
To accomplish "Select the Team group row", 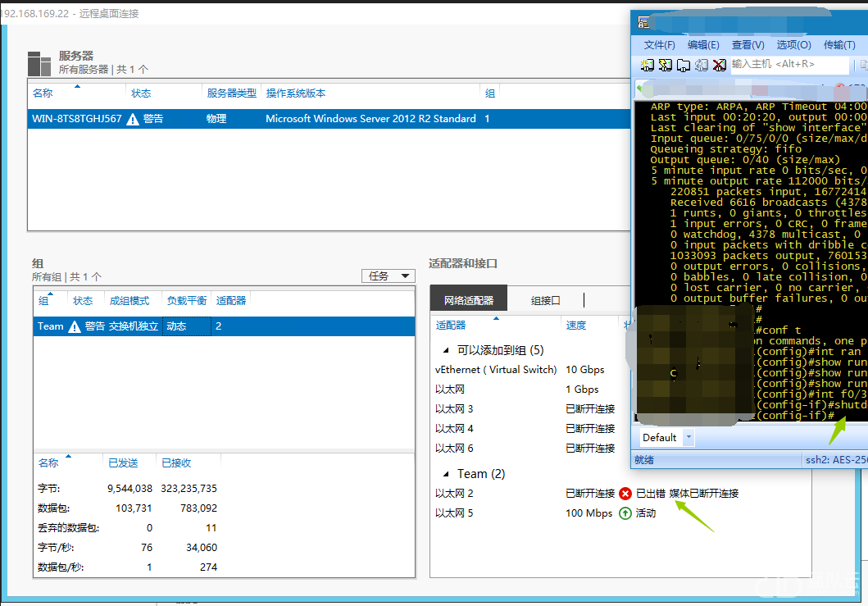I will click(x=224, y=326).
